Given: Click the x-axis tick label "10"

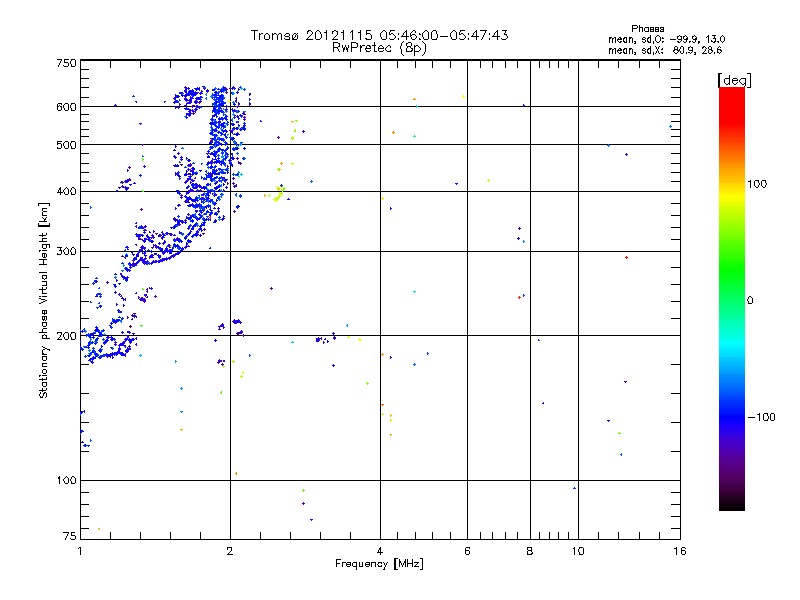Looking at the screenshot, I should (x=578, y=551).
